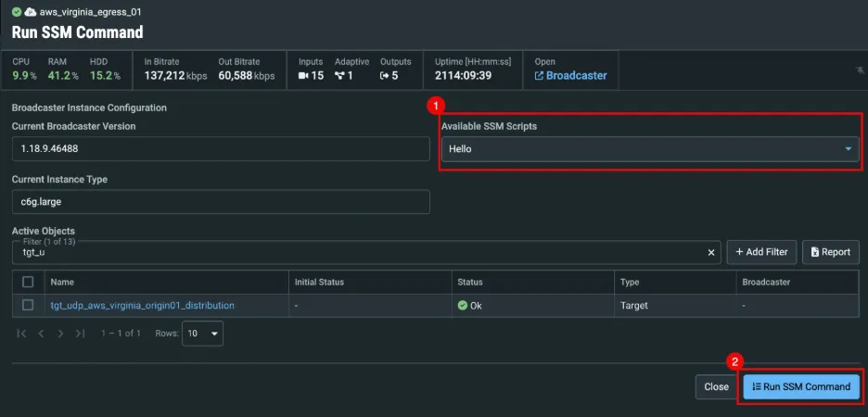Click the Close button

tap(716, 386)
